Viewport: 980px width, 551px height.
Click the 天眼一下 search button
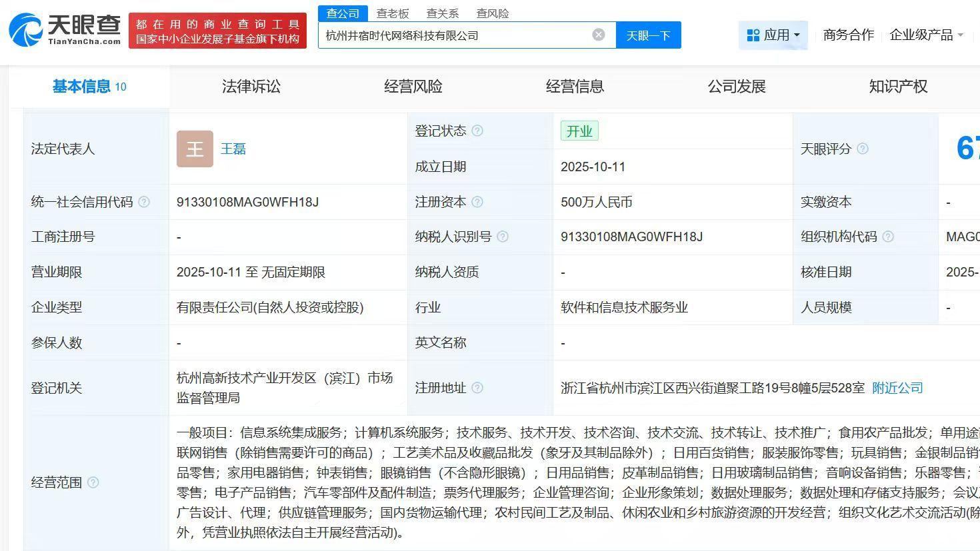point(648,35)
